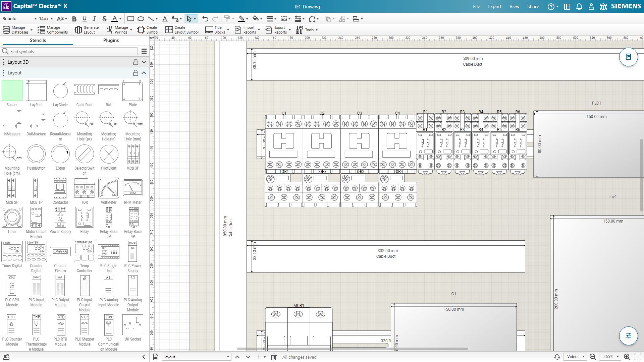Click the Contactor stencil symbol

(60, 188)
